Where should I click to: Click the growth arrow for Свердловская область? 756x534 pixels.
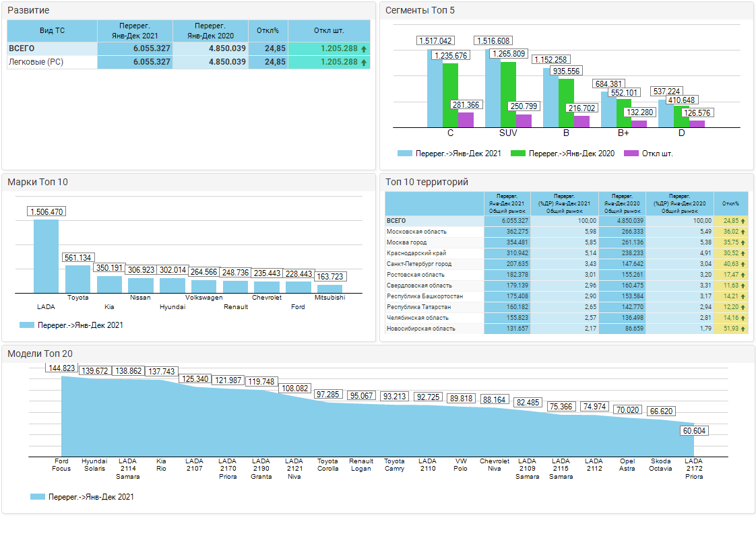pos(743,286)
